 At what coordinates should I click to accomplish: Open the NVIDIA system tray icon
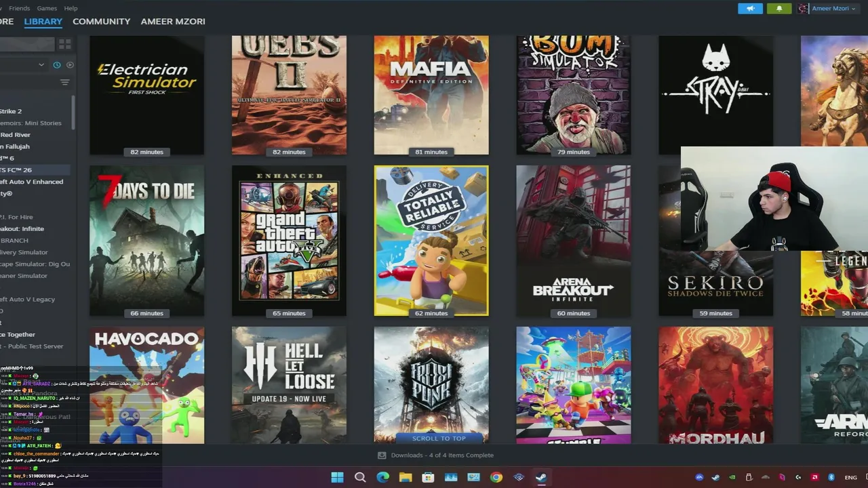732,477
